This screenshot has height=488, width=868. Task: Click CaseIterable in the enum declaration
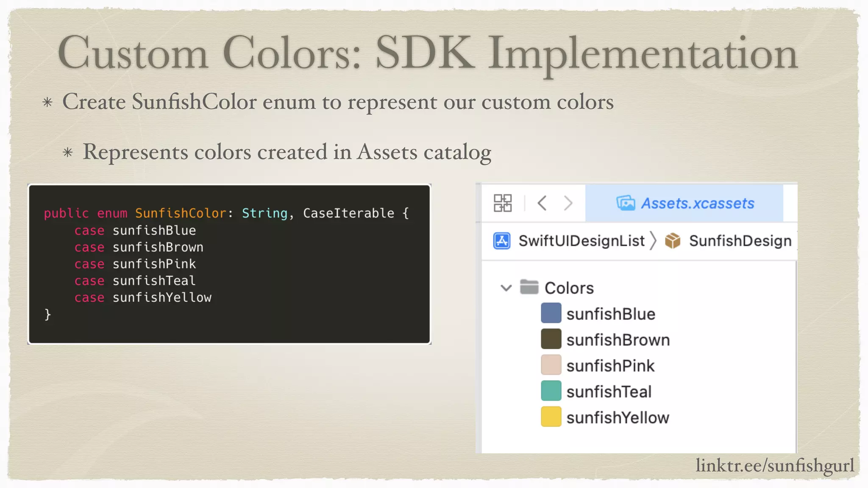348,213
